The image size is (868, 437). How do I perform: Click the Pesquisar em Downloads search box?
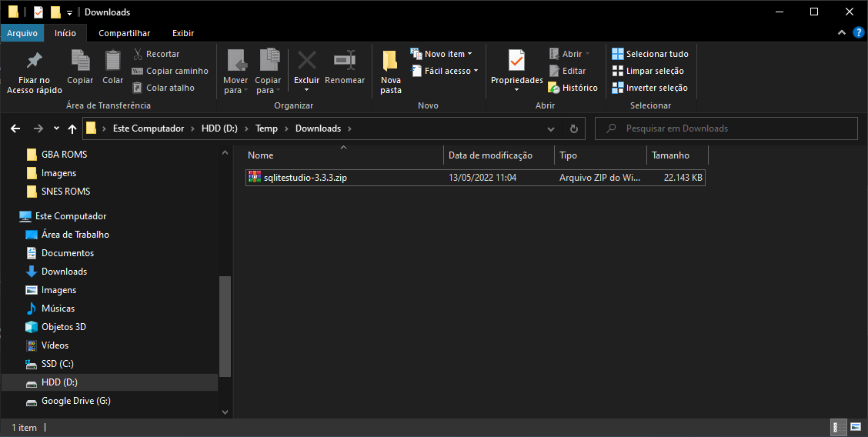click(726, 128)
